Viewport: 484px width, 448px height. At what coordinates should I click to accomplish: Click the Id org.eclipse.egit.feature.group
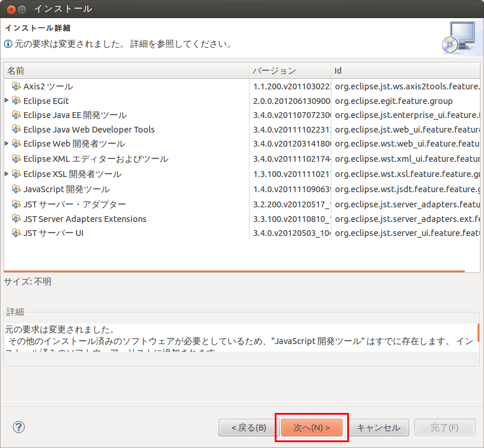click(394, 101)
